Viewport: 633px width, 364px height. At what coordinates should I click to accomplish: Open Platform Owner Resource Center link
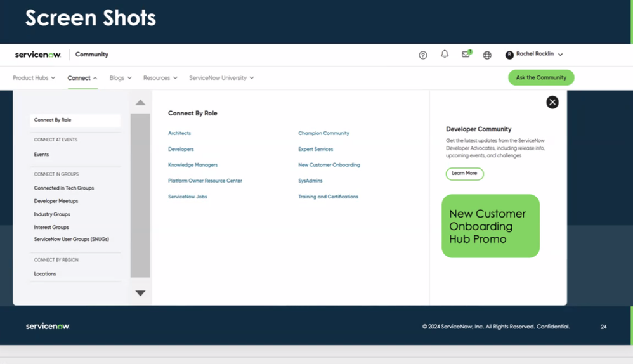(x=205, y=181)
